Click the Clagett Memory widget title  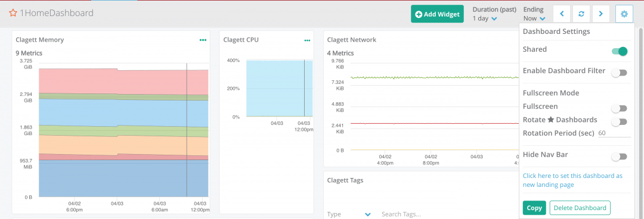39,40
